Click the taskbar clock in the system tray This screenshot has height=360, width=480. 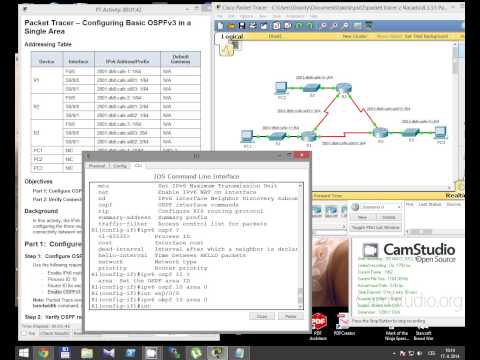(450, 353)
